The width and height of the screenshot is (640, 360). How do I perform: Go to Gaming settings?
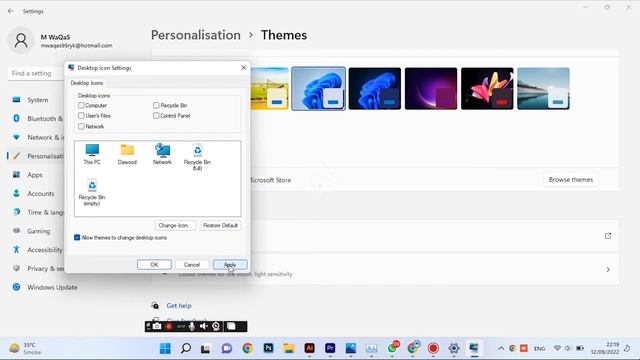point(38,231)
